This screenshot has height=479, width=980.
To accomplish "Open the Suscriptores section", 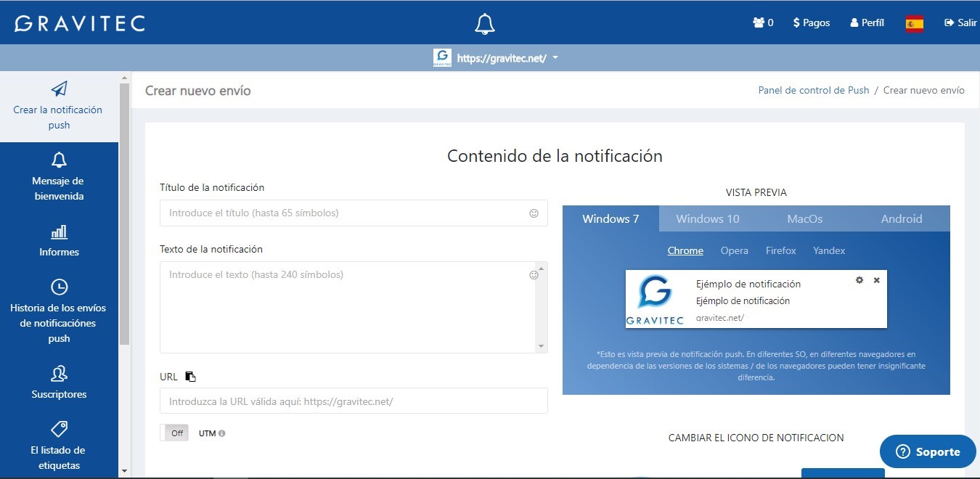I will (59, 382).
